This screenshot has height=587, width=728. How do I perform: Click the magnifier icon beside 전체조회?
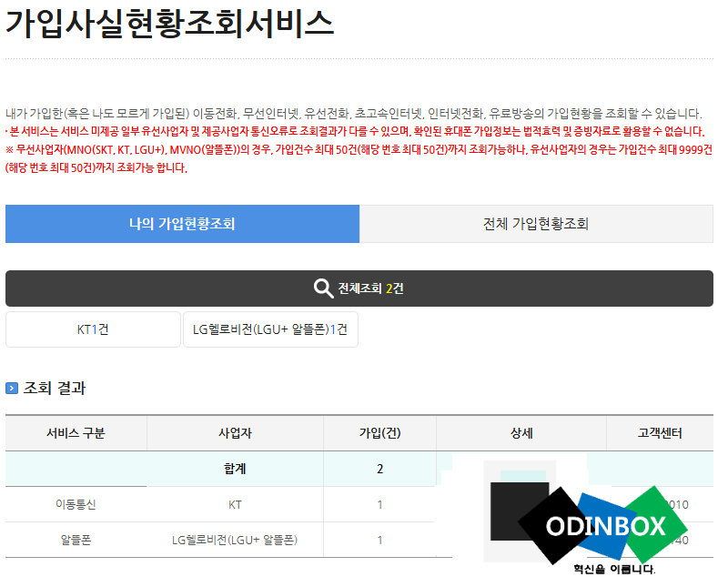coord(323,288)
